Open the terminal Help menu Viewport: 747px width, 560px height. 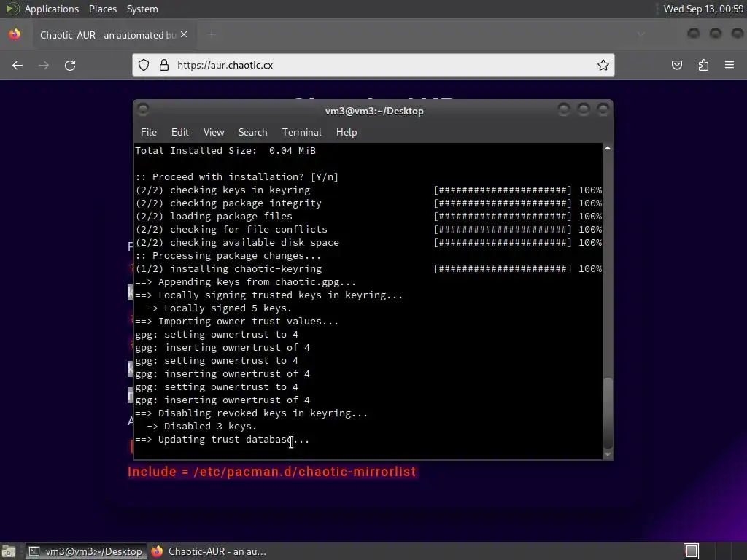point(347,133)
